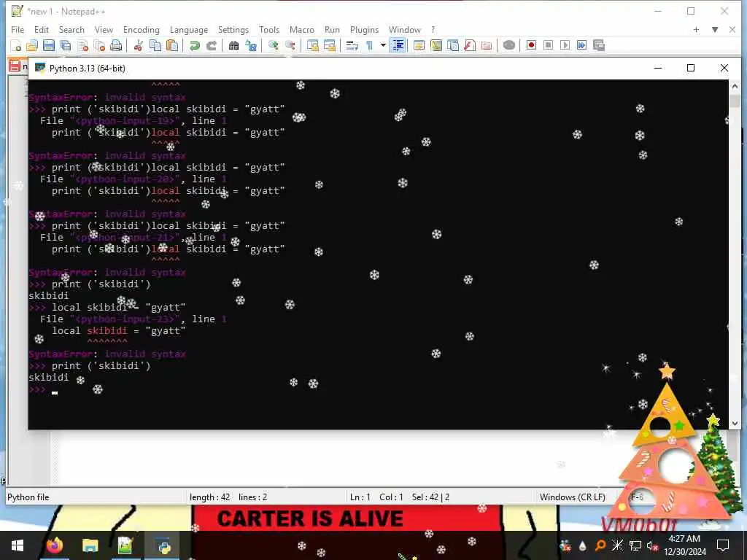Save the current file with the floppy icon
Viewport: 747px width, 560px height.
49,46
